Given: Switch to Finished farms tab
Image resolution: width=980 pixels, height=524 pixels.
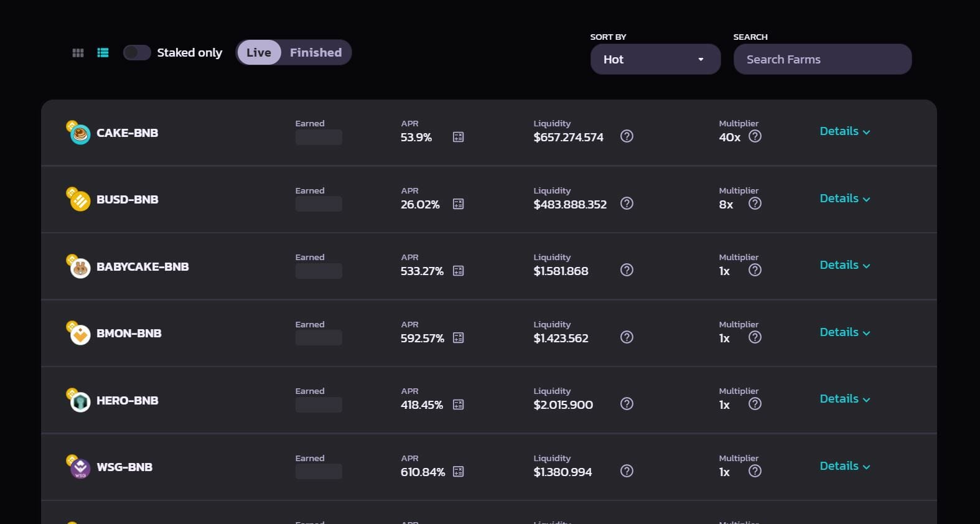Looking at the screenshot, I should pyautogui.click(x=315, y=53).
